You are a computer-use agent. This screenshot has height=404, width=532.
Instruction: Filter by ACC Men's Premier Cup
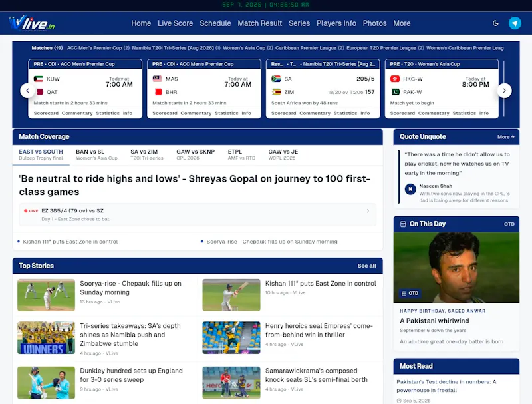[x=98, y=48]
